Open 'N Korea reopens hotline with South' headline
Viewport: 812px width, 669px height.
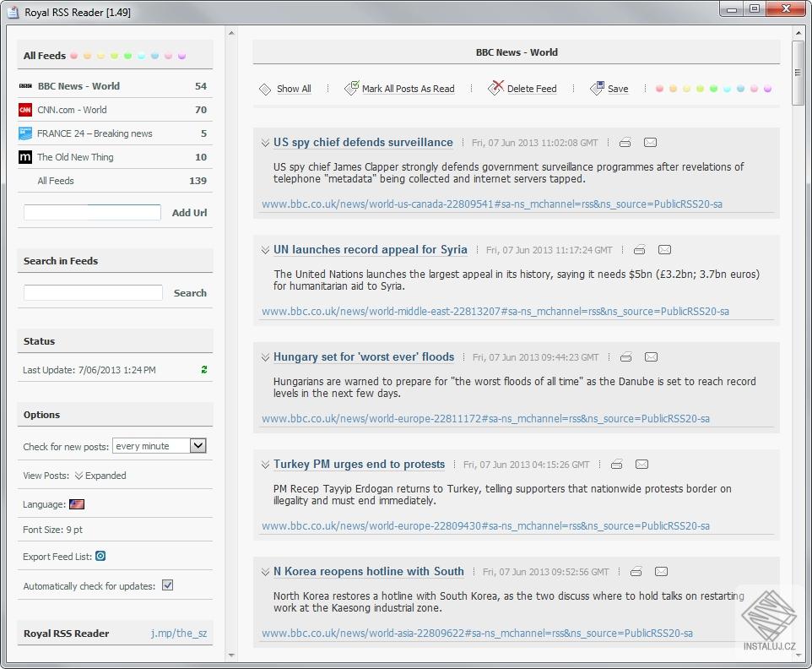click(x=369, y=572)
